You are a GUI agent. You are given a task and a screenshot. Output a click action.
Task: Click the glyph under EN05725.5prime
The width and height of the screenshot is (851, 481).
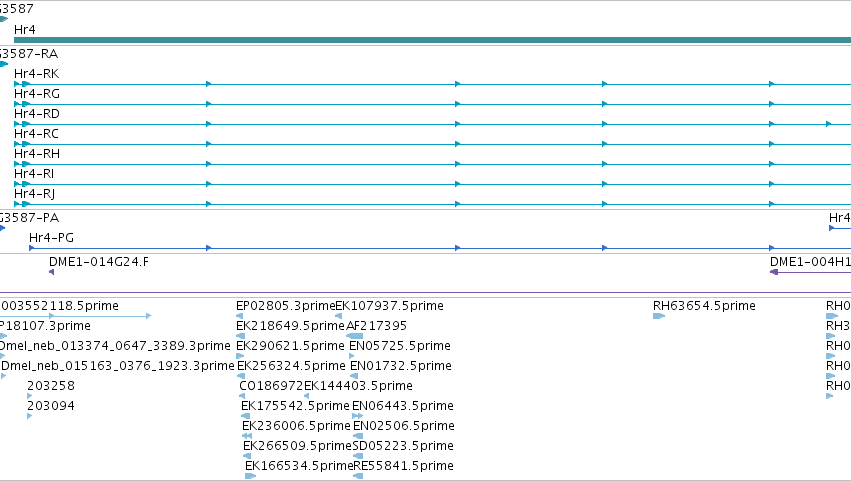352,356
